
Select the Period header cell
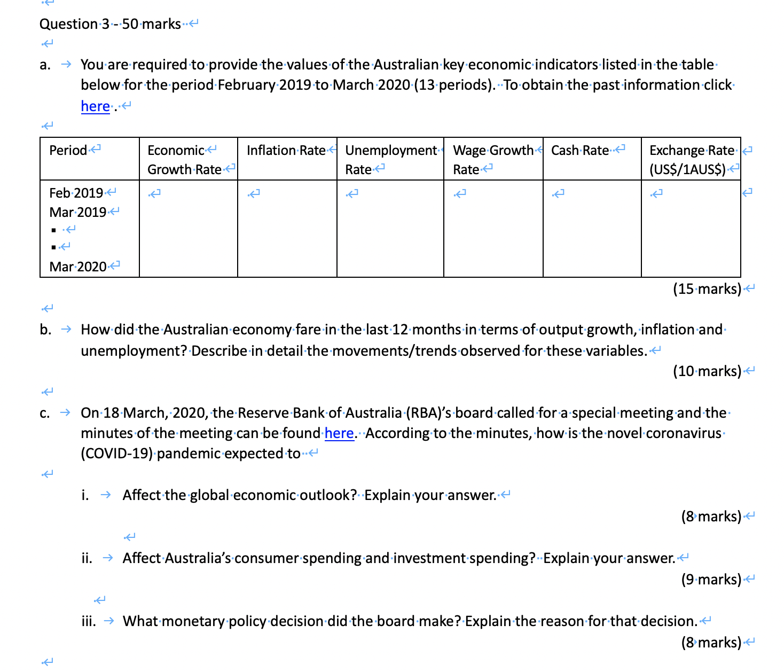[x=68, y=150]
